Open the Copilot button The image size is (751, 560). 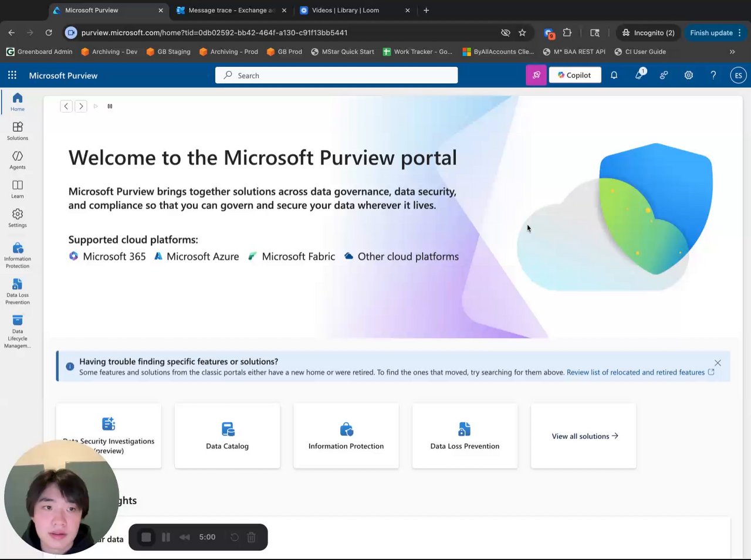pos(574,75)
